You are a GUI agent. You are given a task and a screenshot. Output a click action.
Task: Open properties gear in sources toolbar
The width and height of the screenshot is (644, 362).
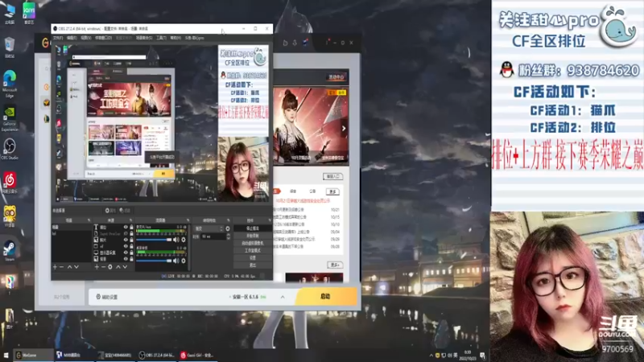tap(110, 267)
